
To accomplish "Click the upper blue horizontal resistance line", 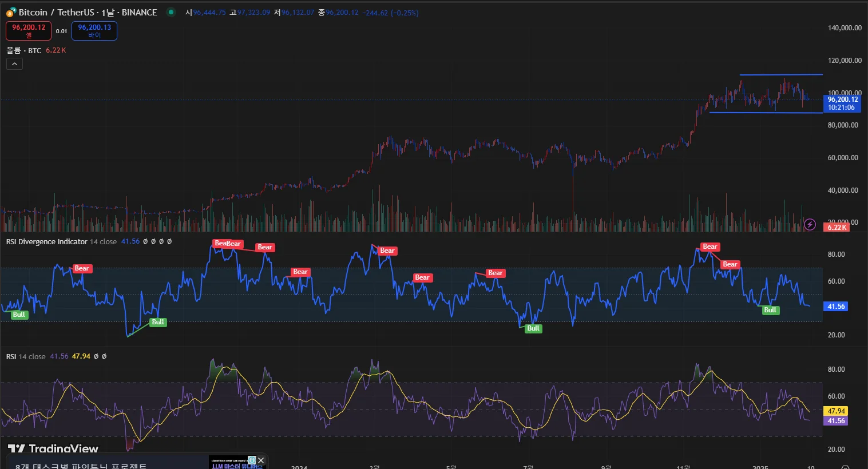I will [781, 74].
